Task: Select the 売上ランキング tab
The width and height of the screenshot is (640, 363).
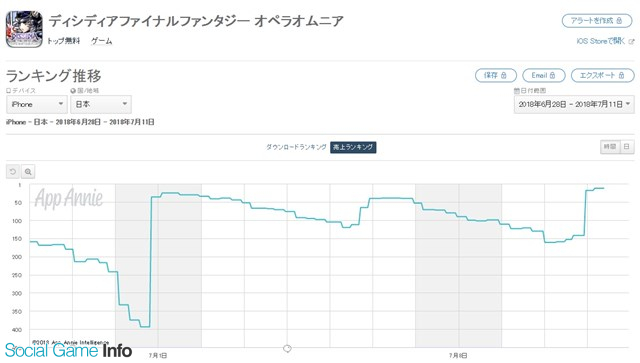Action: point(353,147)
